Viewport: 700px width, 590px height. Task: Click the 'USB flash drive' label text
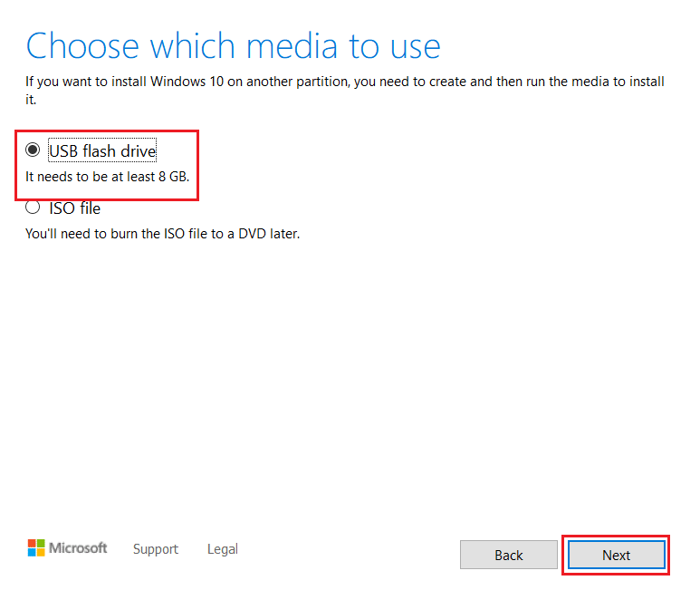pyautogui.click(x=102, y=151)
